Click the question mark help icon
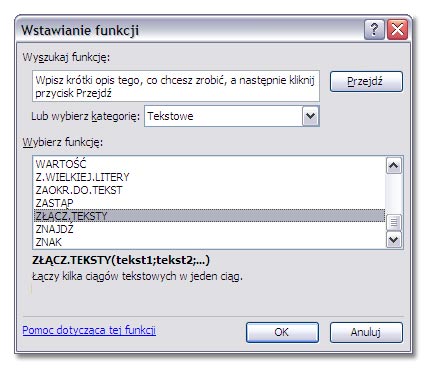 coord(374,30)
